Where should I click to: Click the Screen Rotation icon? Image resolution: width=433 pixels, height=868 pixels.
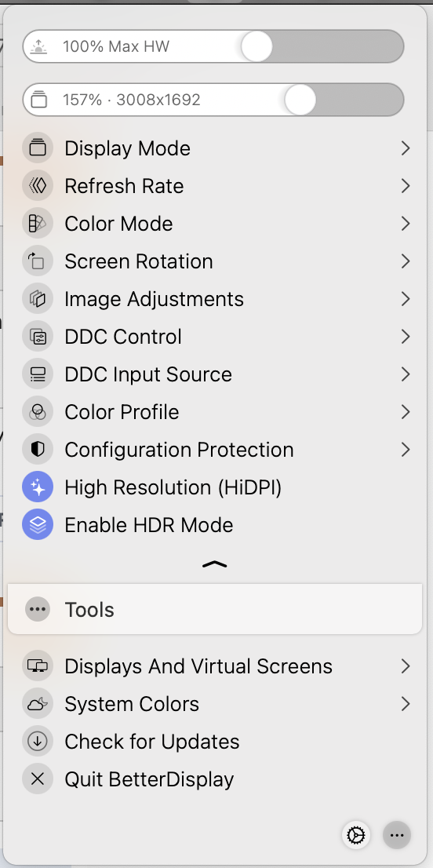38,261
